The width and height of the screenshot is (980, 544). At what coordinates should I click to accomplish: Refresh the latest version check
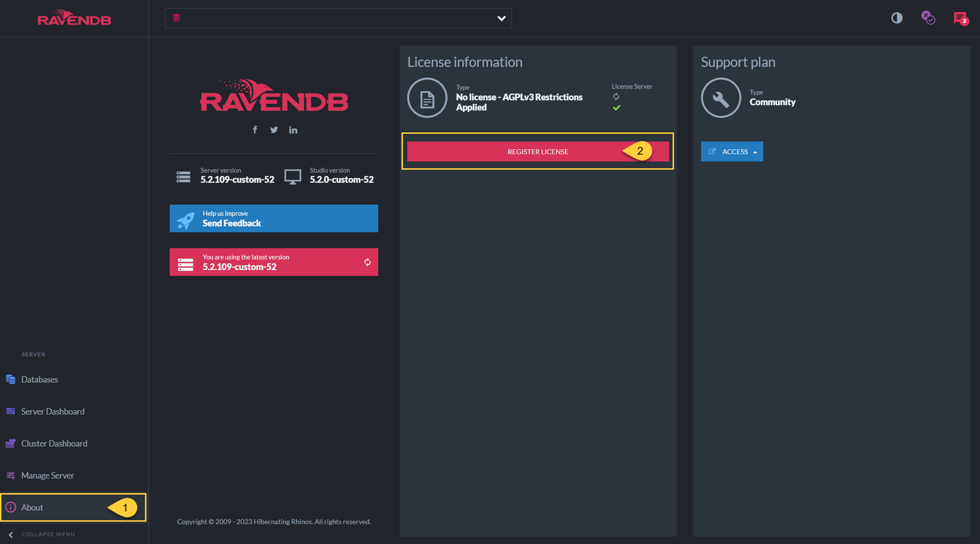[x=368, y=262]
